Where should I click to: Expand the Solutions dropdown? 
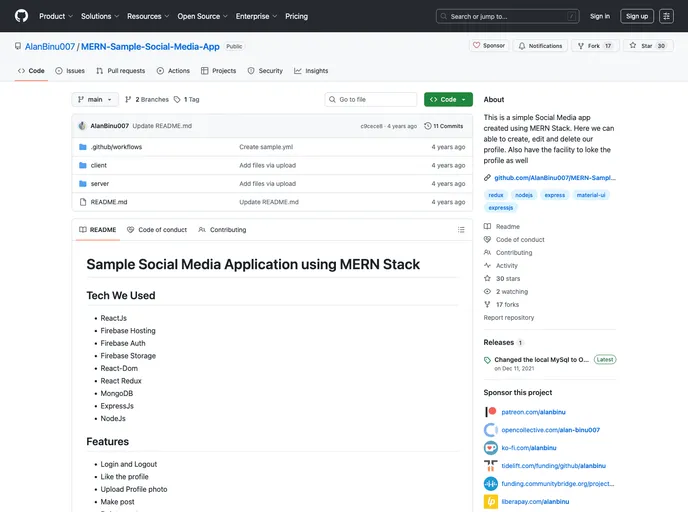100,16
